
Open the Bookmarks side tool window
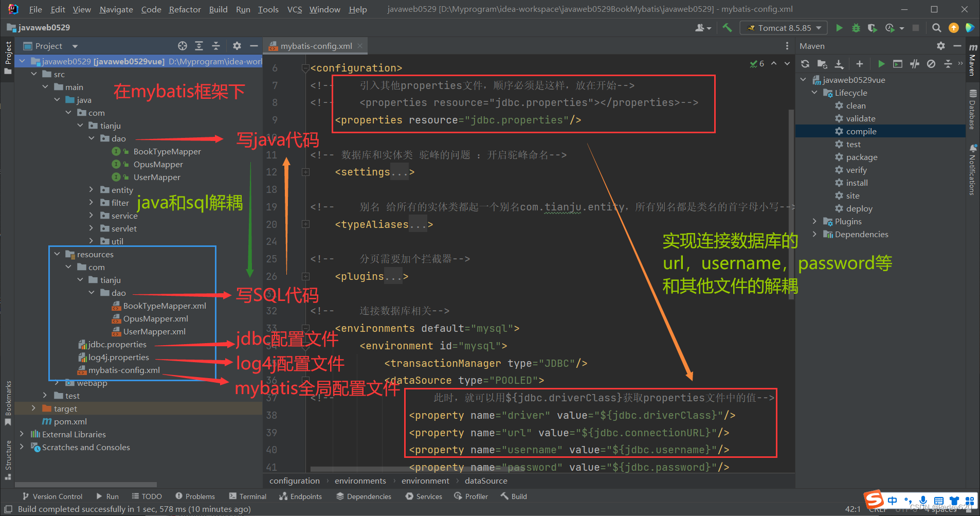coord(8,403)
